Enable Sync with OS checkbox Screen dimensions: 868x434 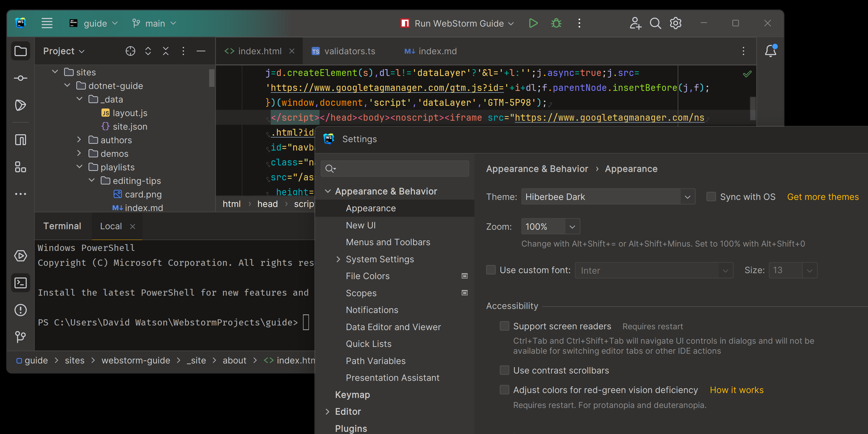tap(711, 197)
